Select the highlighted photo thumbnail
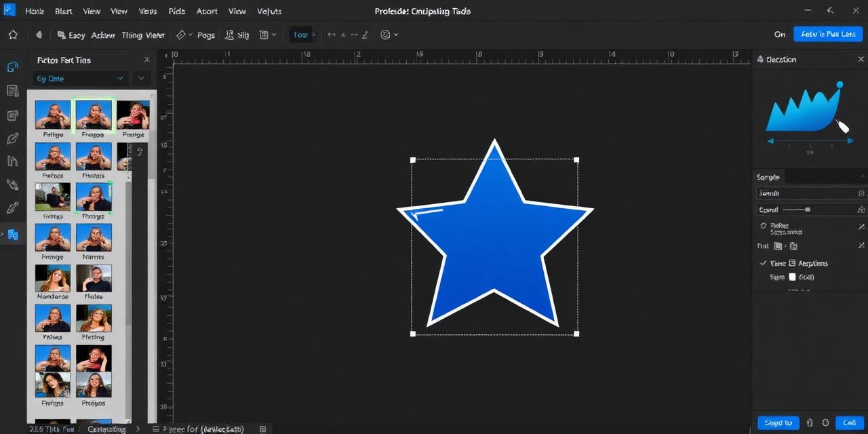 (94, 114)
